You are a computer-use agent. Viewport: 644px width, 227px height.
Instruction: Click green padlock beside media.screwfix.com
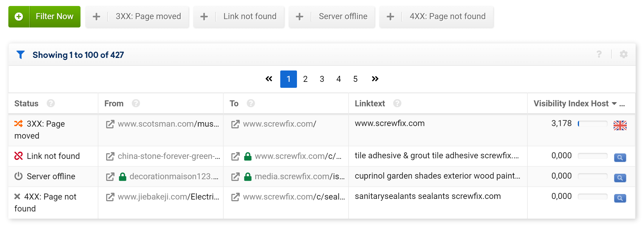[248, 177]
